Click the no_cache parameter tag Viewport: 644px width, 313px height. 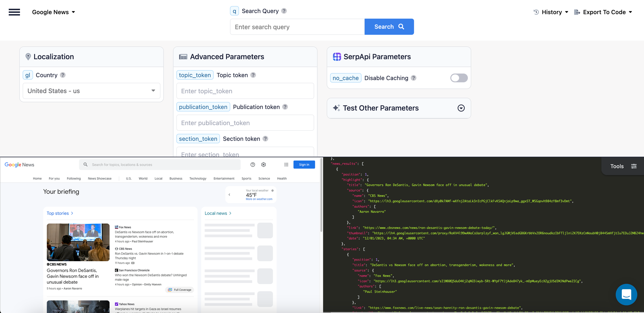tap(346, 78)
